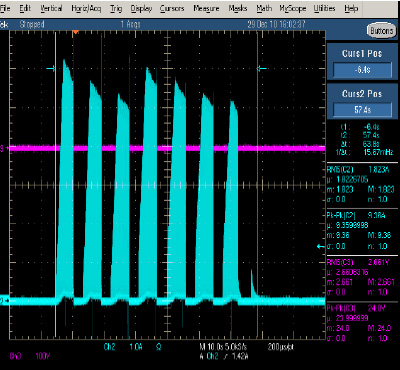Select the Curs1 Pos value field
The height and width of the screenshot is (370, 400).
tap(362, 70)
